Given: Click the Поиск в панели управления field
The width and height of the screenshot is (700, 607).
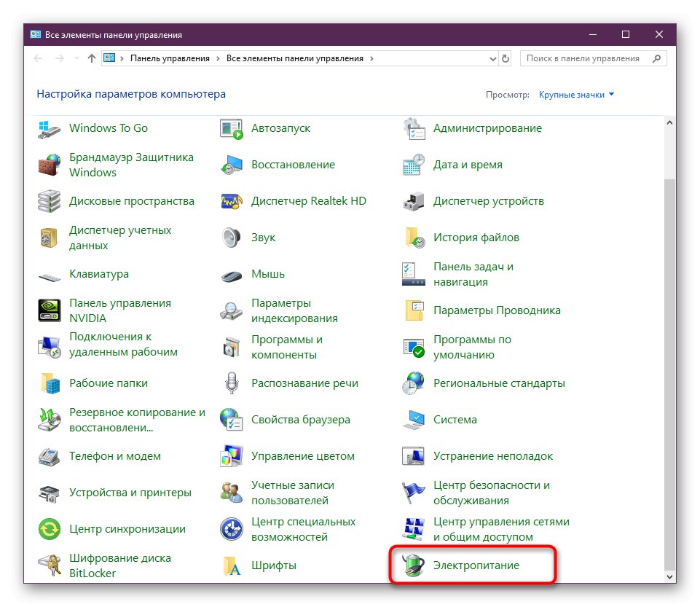Looking at the screenshot, I should (594, 58).
